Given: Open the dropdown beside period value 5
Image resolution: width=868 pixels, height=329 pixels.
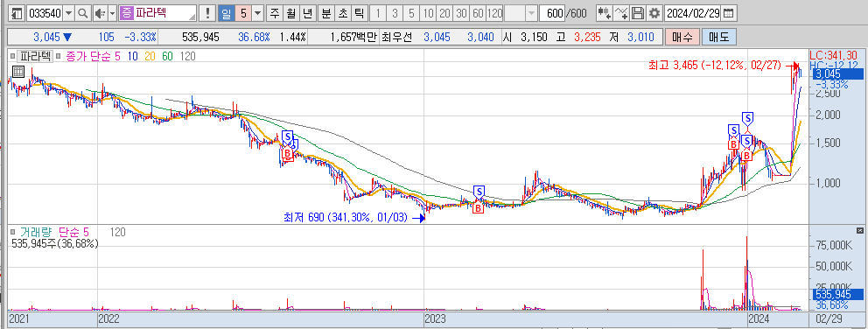Looking at the screenshot, I should [x=257, y=13].
